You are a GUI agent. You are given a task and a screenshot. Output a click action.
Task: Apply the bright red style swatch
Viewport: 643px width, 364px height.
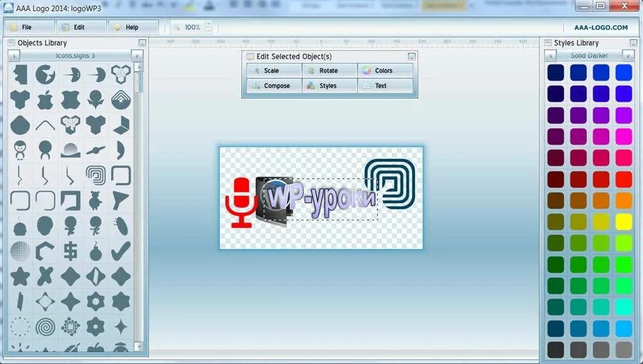click(x=624, y=179)
